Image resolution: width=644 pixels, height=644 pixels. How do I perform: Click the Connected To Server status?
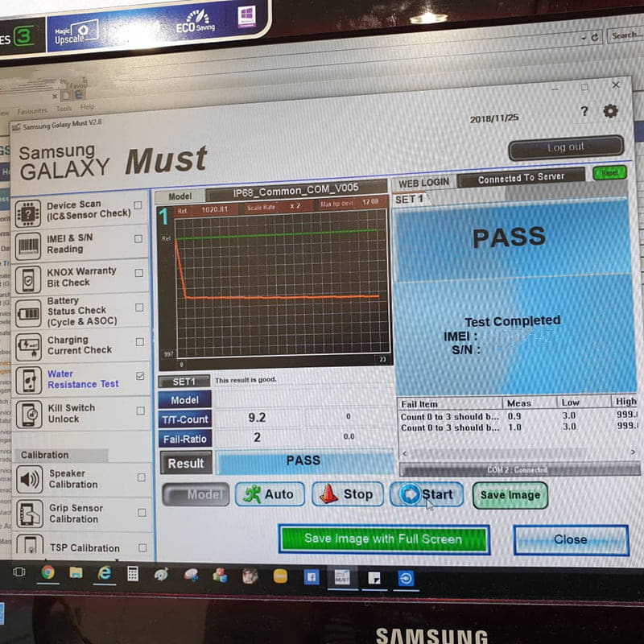[521, 177]
